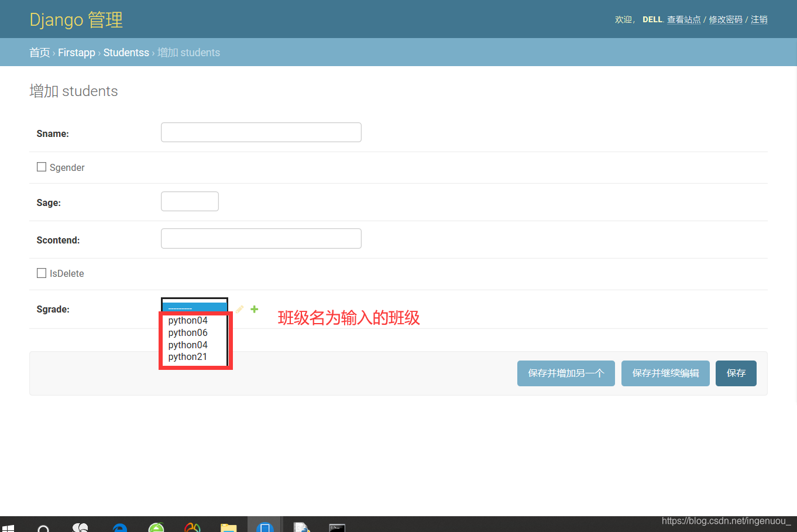Click the 查看站点 link
The image size is (797, 532).
click(x=684, y=19)
